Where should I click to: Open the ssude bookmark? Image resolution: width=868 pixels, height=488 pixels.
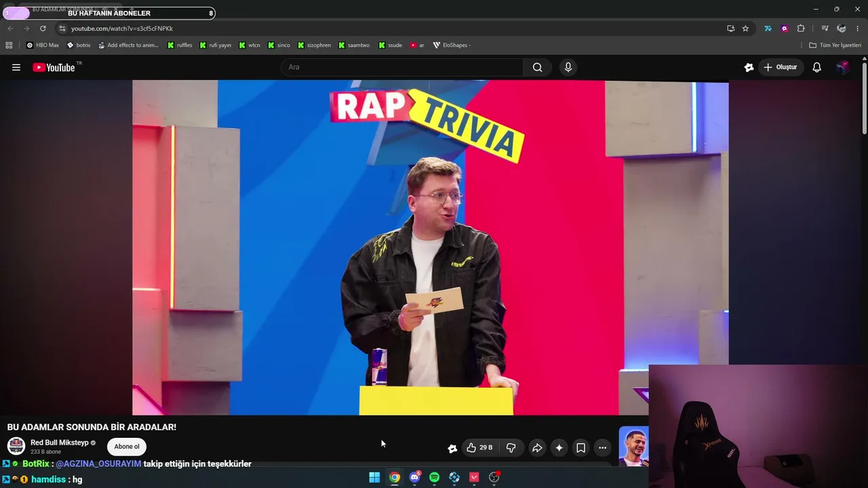[391, 45]
